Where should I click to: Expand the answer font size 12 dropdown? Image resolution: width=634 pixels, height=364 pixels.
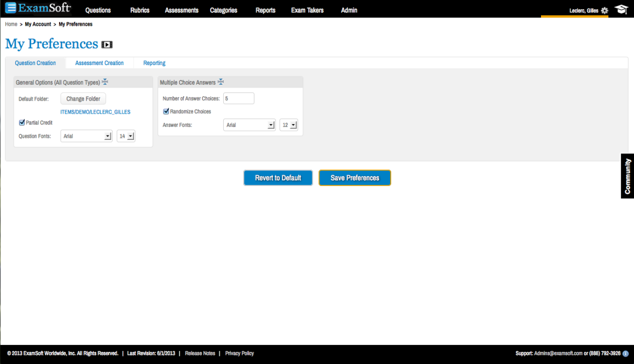pyautogui.click(x=289, y=125)
